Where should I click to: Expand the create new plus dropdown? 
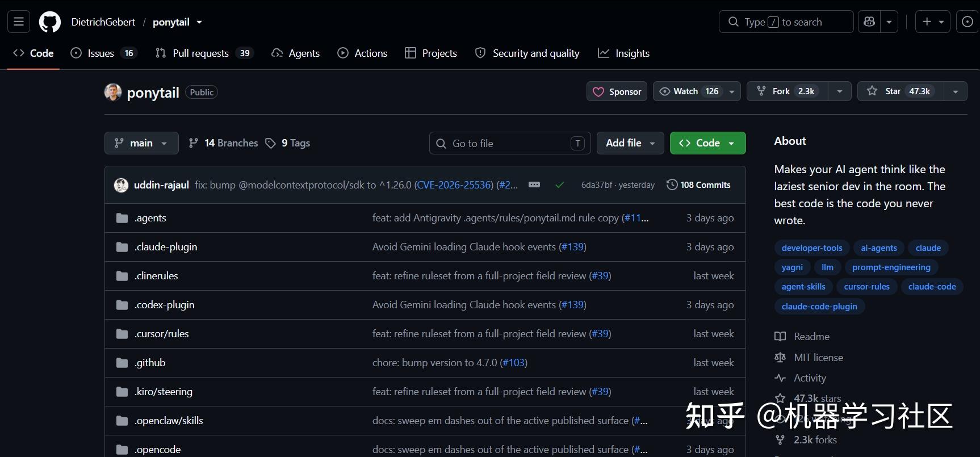click(932, 22)
